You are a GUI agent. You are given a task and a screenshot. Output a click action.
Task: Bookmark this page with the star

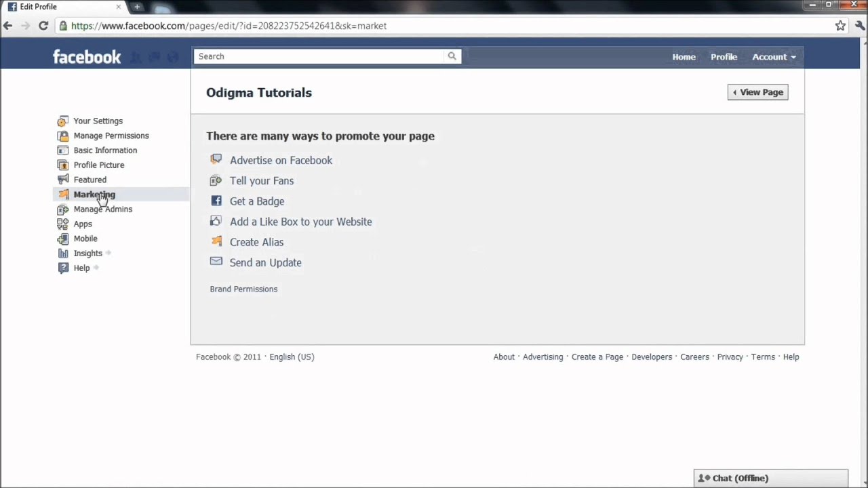[840, 26]
